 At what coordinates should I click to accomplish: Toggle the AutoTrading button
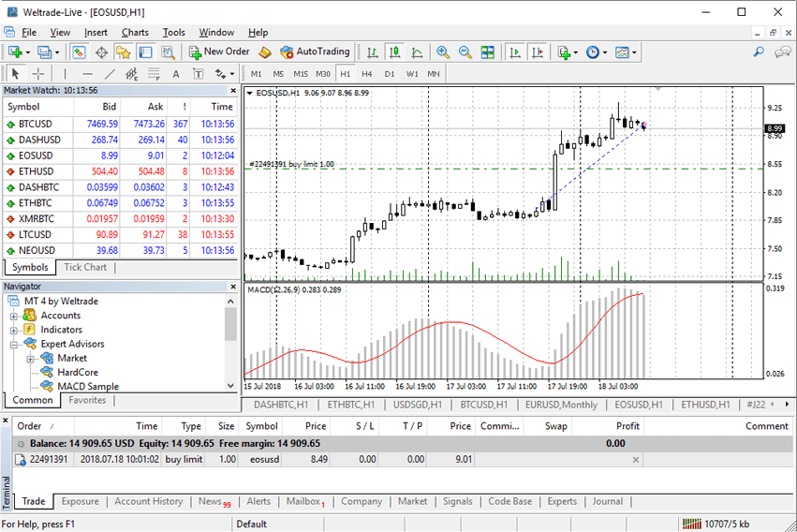[315, 52]
